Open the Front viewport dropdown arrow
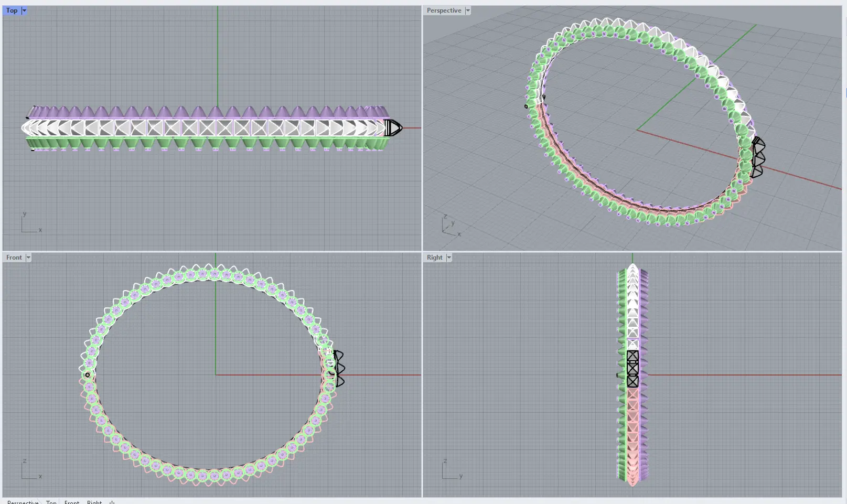Viewport: 847px width, 504px height. tap(28, 258)
